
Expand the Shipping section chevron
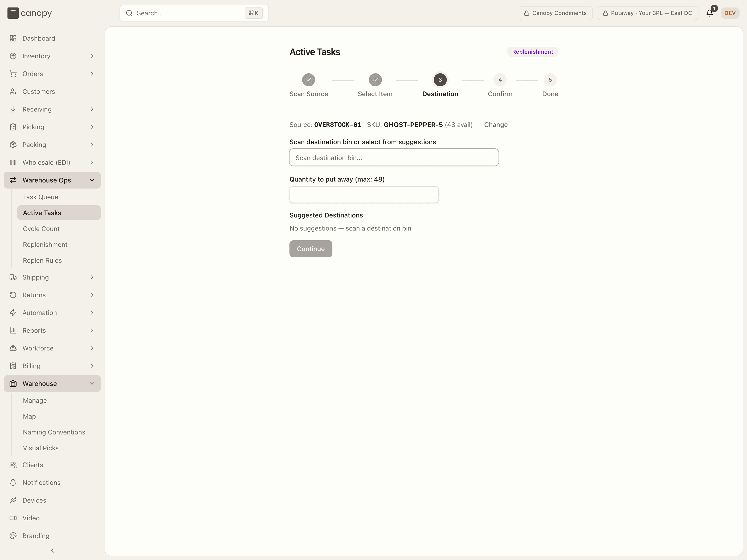pos(92,277)
